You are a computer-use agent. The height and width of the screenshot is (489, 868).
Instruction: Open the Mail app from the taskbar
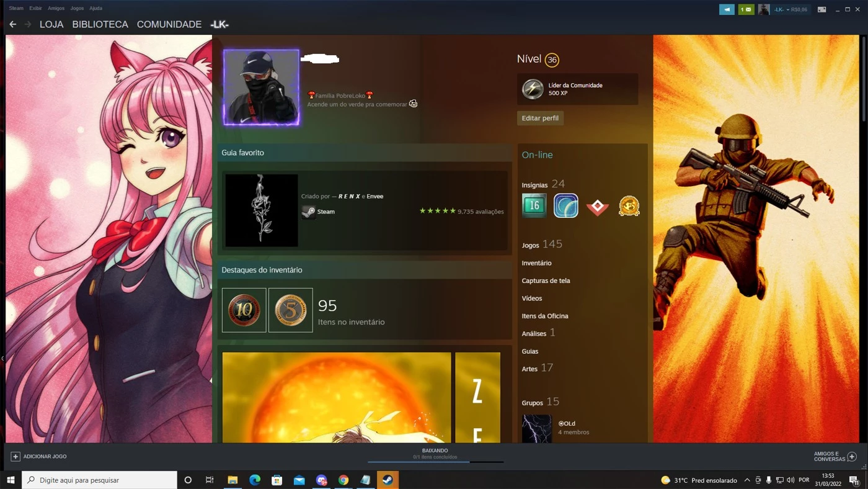click(x=299, y=480)
